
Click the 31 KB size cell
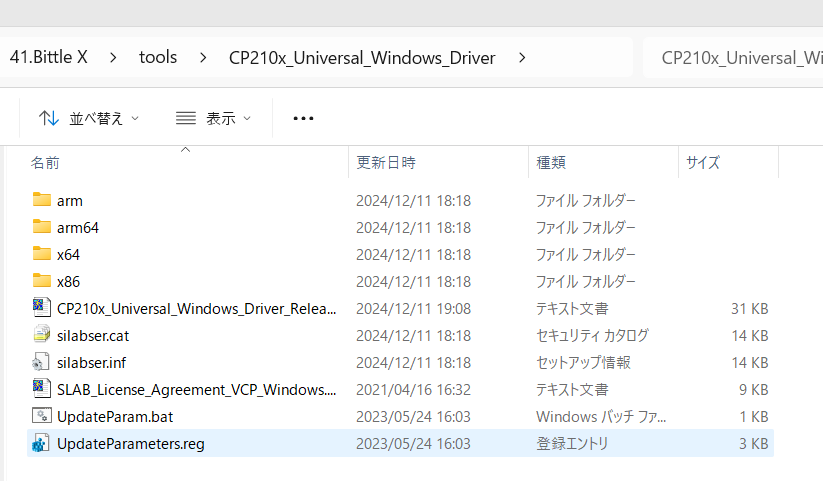(x=750, y=309)
